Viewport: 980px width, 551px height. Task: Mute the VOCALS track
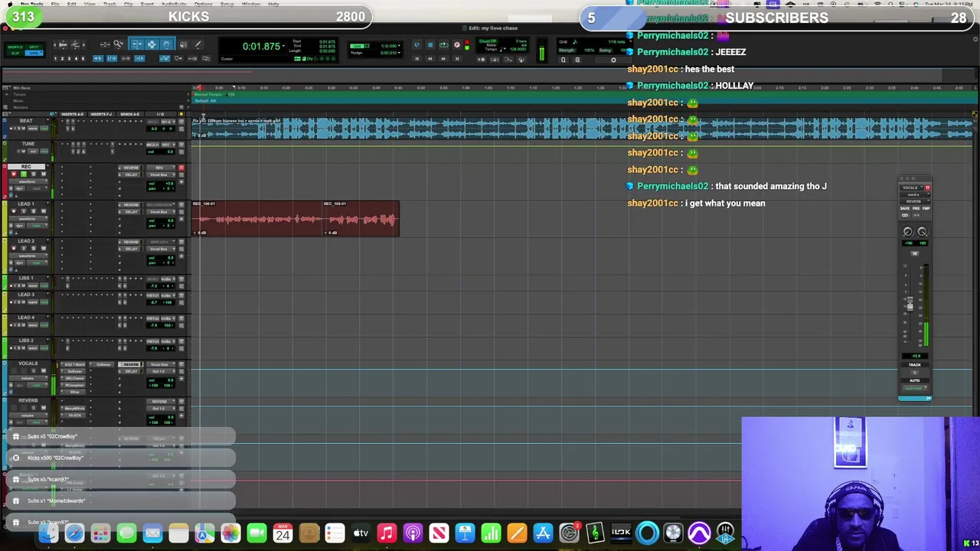tap(44, 370)
